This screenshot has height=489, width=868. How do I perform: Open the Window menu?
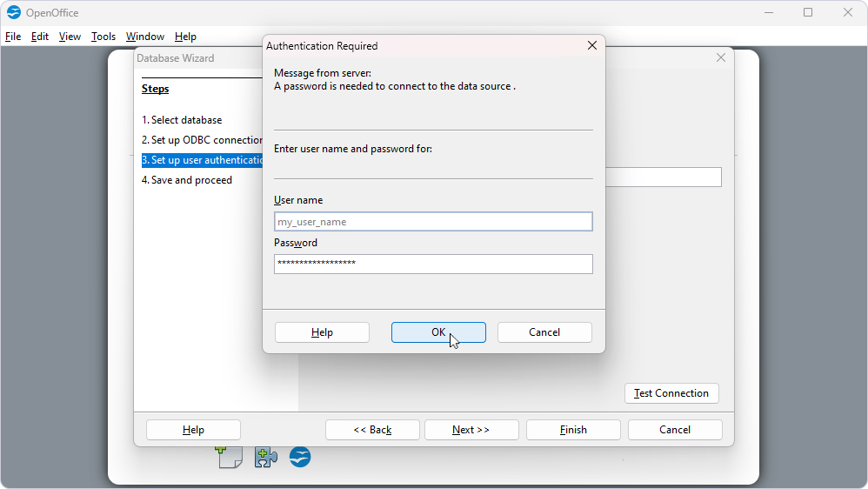(x=144, y=37)
